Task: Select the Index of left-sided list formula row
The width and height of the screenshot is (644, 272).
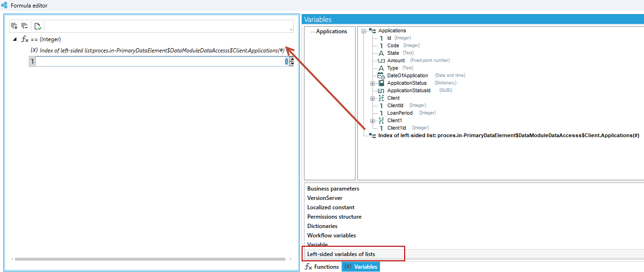Action: click(x=162, y=50)
